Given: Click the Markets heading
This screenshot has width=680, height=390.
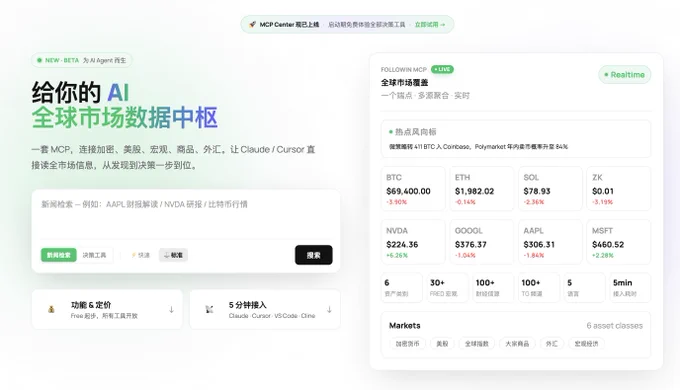Looking at the screenshot, I should (x=405, y=326).
